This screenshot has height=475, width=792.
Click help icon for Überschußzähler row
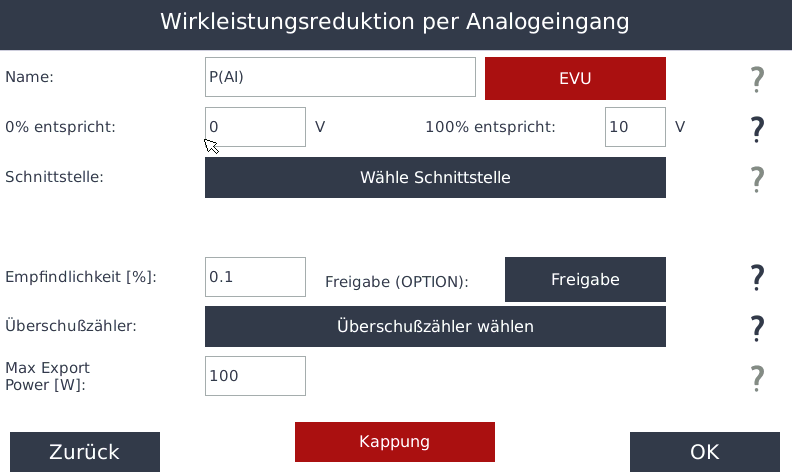pos(757,327)
